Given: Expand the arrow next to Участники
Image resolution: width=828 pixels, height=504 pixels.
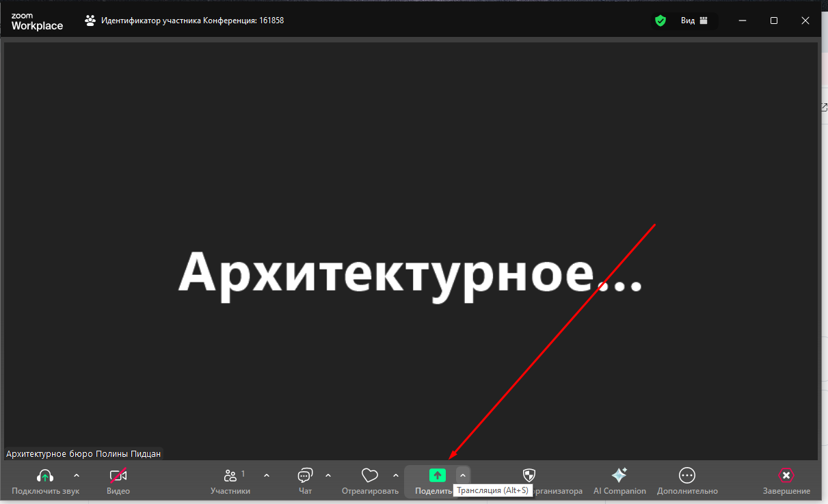Looking at the screenshot, I should pos(267,475).
